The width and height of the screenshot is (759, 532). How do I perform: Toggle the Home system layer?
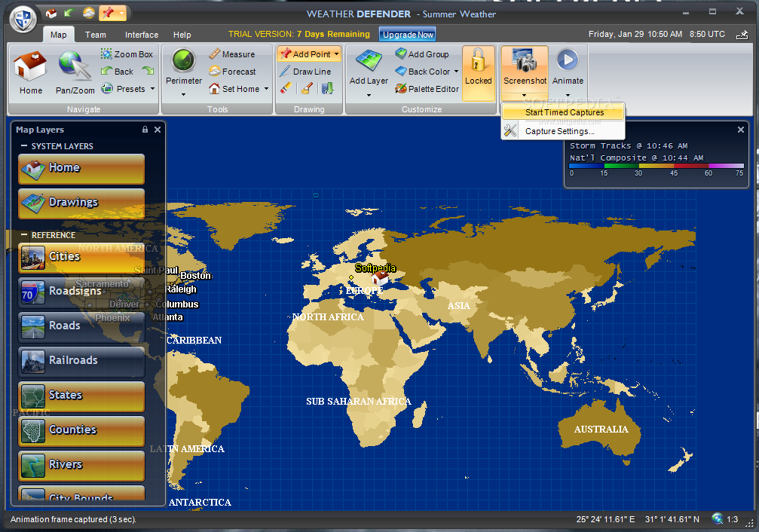point(81,170)
